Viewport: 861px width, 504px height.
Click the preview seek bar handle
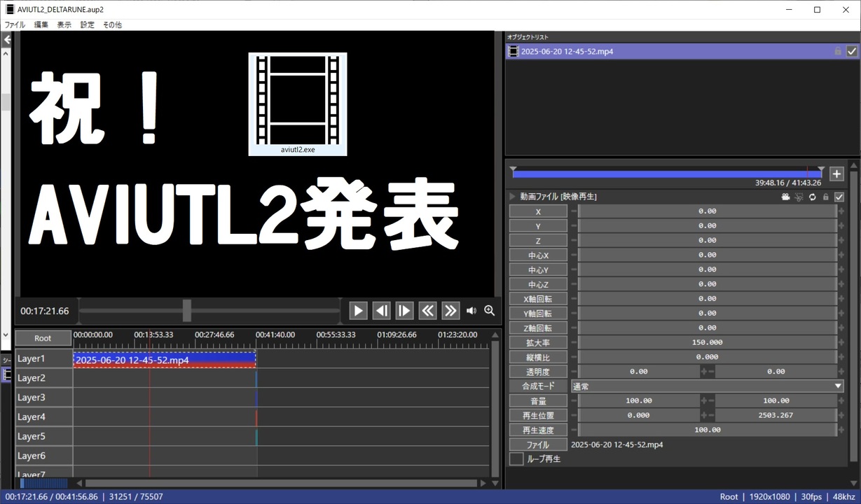187,311
